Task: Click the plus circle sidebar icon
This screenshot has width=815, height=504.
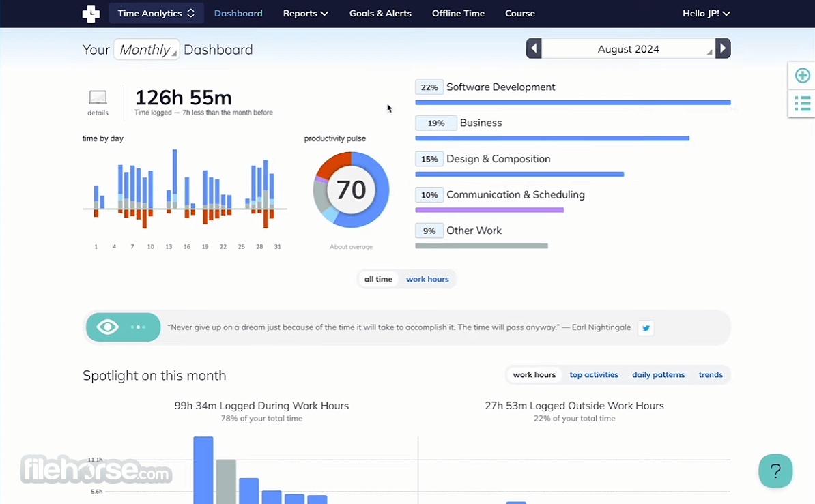Action: click(802, 75)
